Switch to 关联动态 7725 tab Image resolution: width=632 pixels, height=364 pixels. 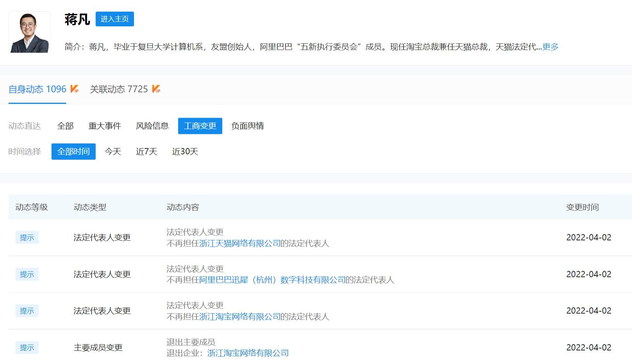tap(119, 89)
